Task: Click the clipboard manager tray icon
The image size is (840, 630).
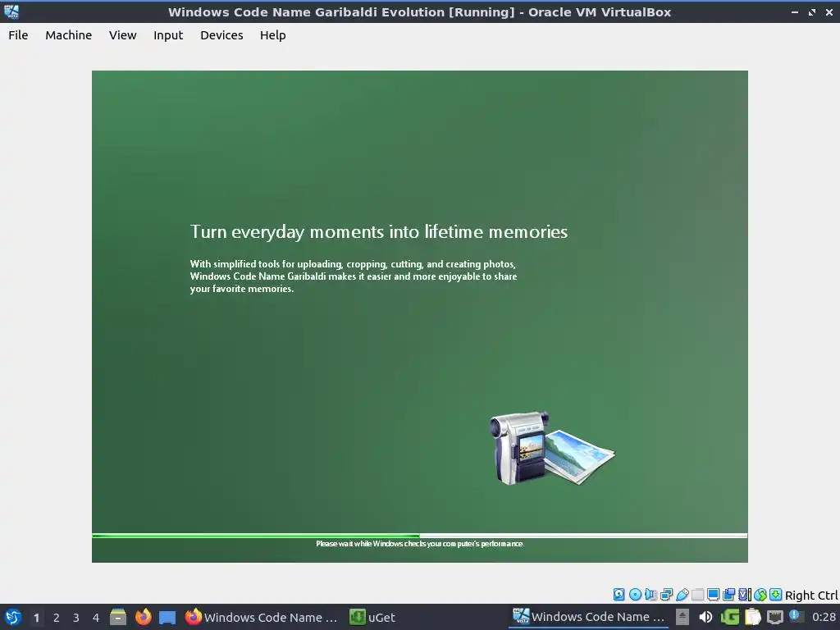Action: [x=753, y=617]
